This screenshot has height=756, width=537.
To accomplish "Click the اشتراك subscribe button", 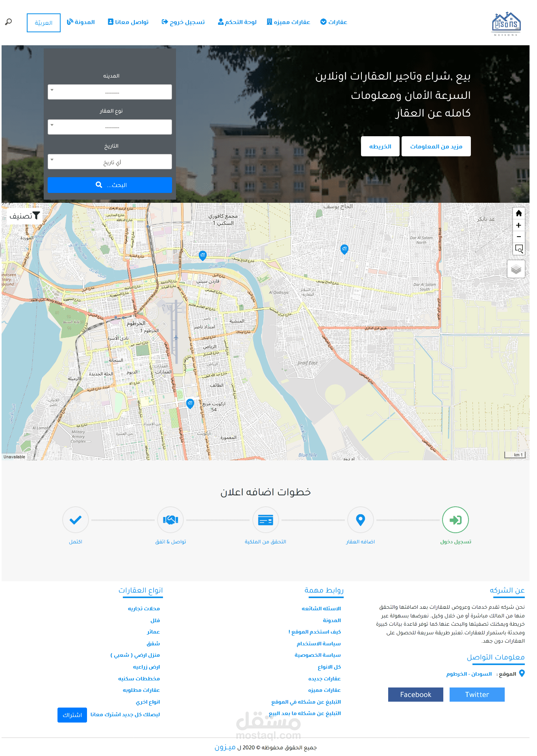I will (x=72, y=715).
